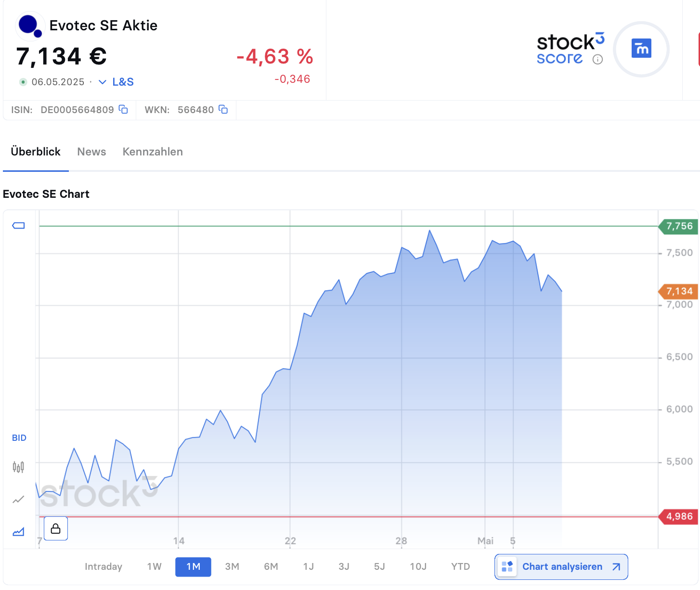
Task: Click the date 06.05.2025
Action: point(58,82)
